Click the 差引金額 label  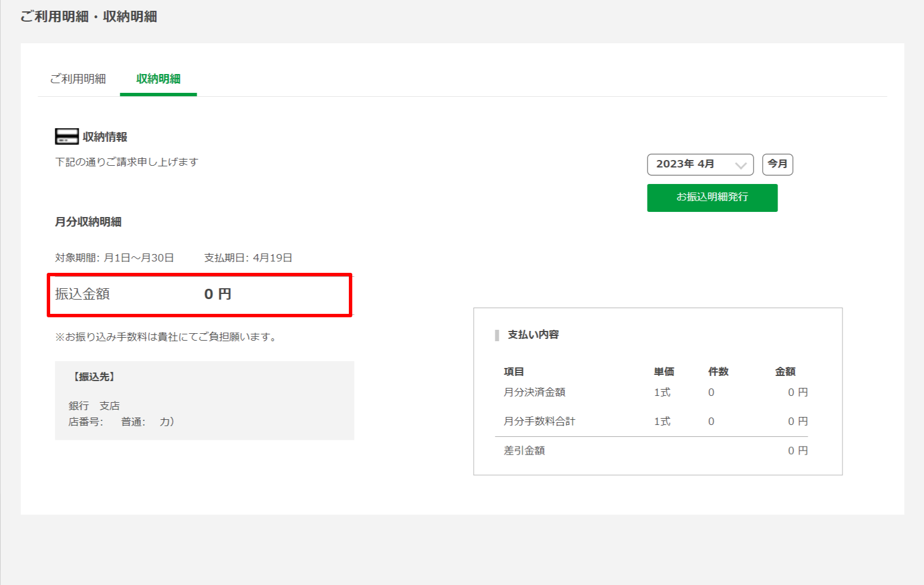[x=524, y=451]
